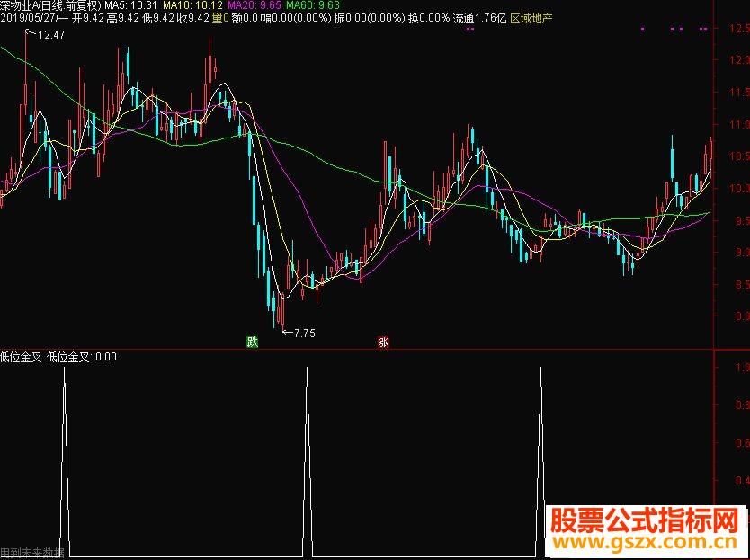Click the stock title 深物业A(日线,前复权)

click(x=50, y=5)
